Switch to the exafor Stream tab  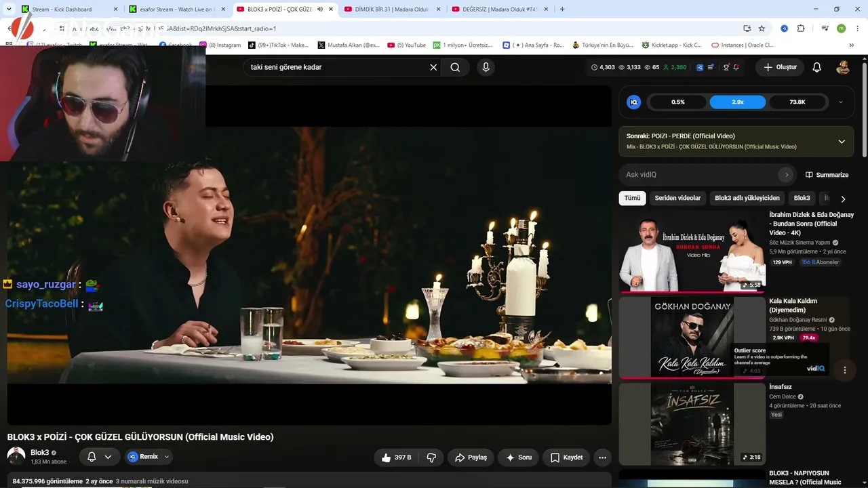click(178, 9)
